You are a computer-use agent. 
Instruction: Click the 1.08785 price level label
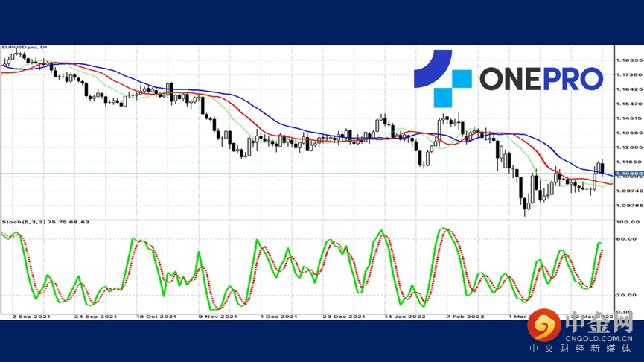pyautogui.click(x=629, y=206)
